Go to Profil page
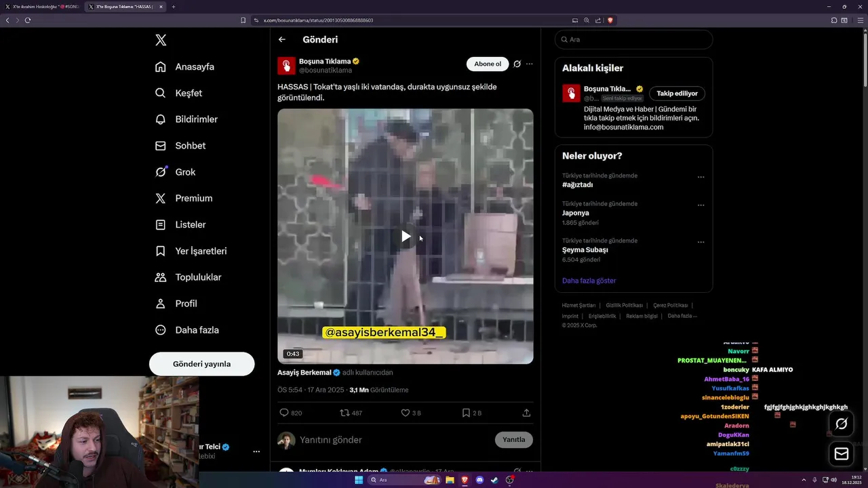The image size is (868, 488). [176, 304]
